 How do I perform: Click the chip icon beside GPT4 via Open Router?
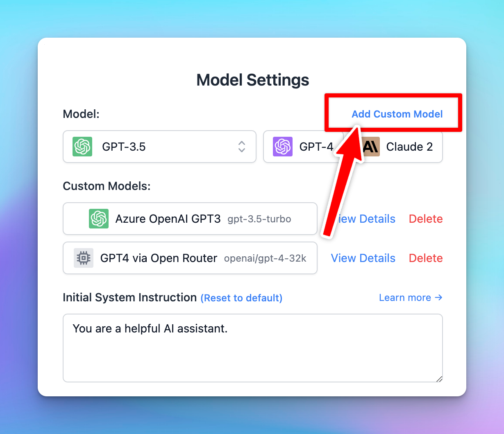tap(84, 258)
